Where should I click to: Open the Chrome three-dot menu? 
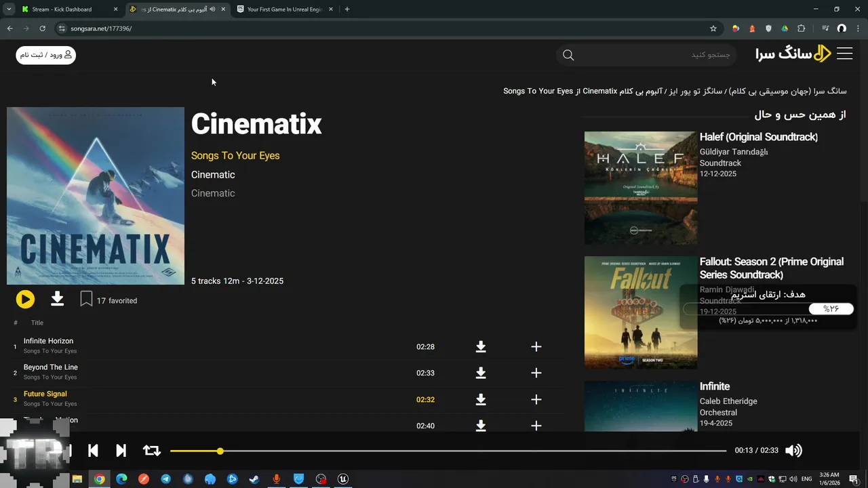click(x=858, y=28)
